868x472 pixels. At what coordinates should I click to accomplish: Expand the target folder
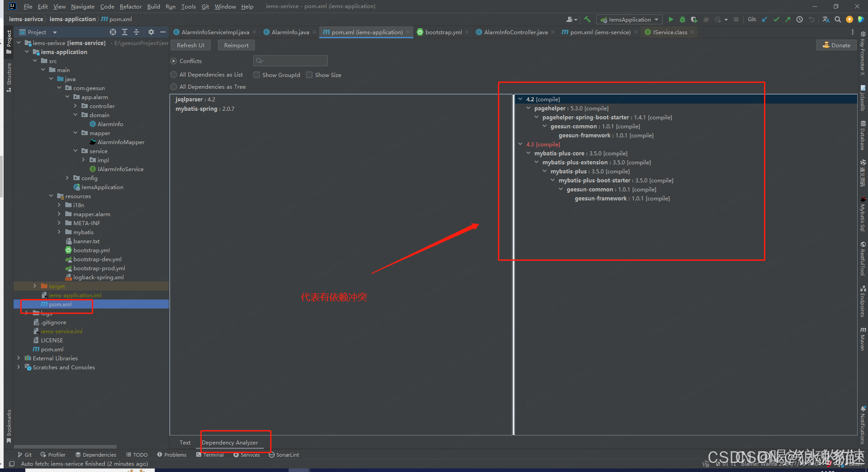pyautogui.click(x=35, y=286)
